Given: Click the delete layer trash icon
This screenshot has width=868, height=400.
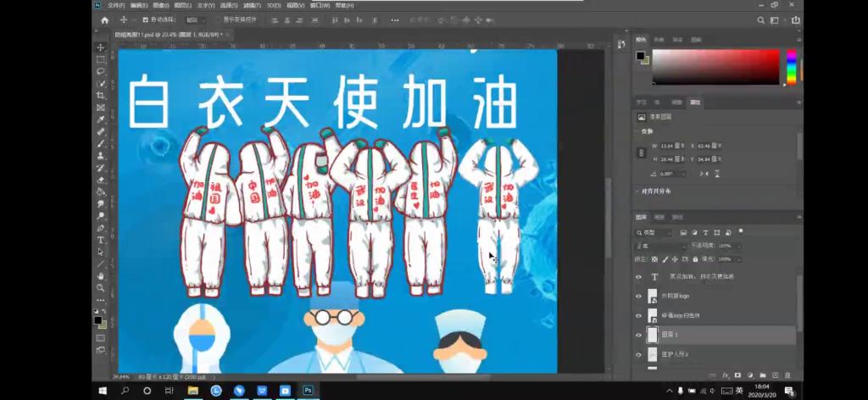Looking at the screenshot, I should (x=787, y=375).
